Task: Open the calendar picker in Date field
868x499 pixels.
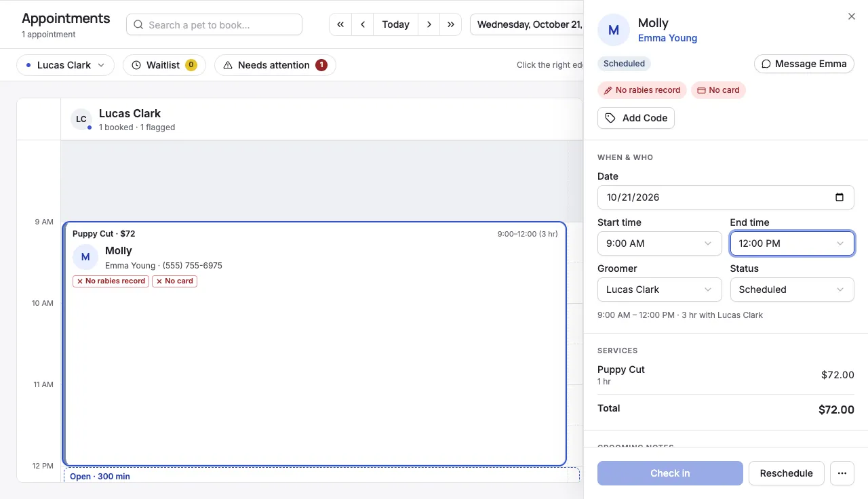Action: [x=840, y=197]
